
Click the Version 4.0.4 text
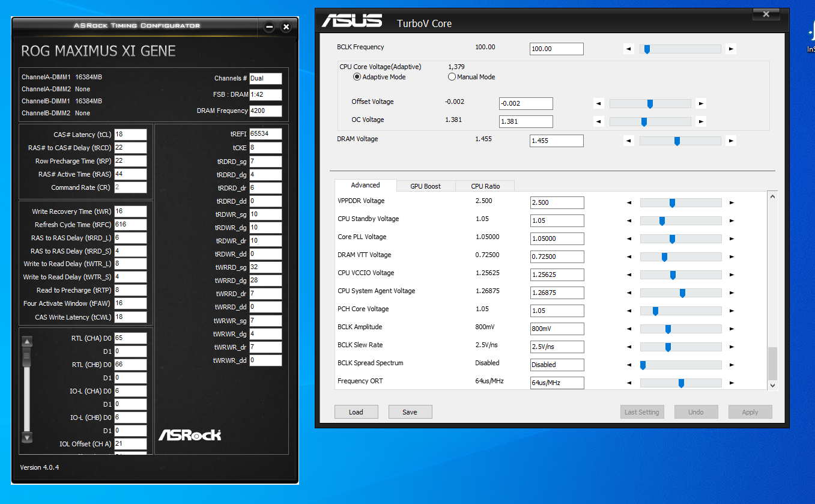pos(40,467)
